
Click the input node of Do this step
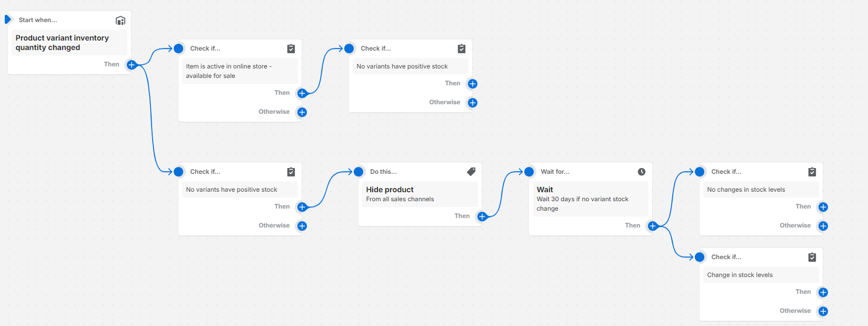(358, 172)
